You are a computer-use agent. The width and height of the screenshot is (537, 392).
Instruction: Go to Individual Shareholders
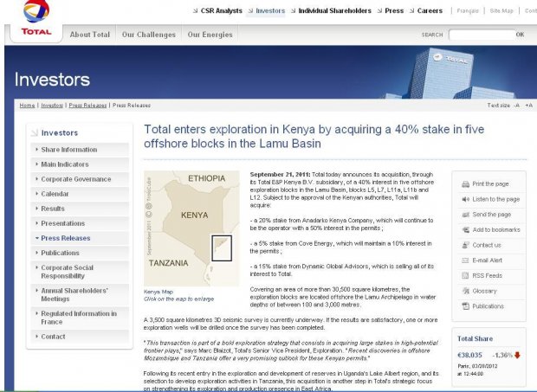coord(334,11)
